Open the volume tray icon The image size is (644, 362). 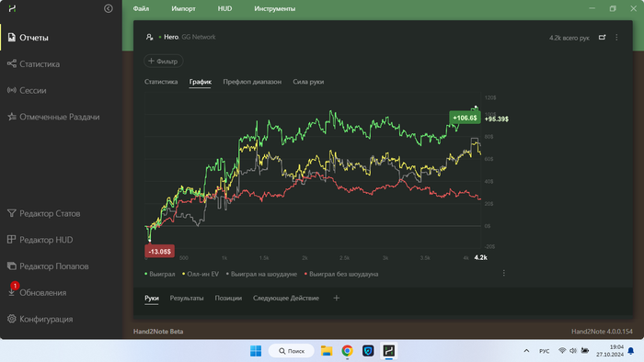(x=573, y=351)
